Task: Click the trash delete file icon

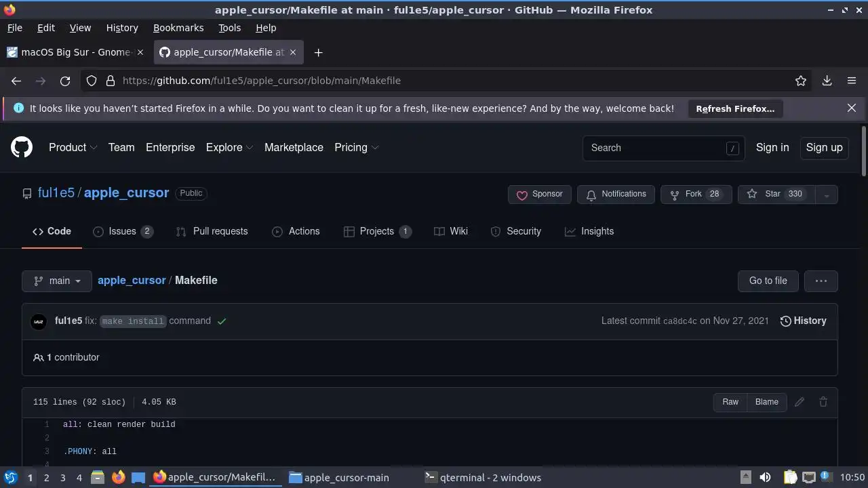Action: point(823,402)
